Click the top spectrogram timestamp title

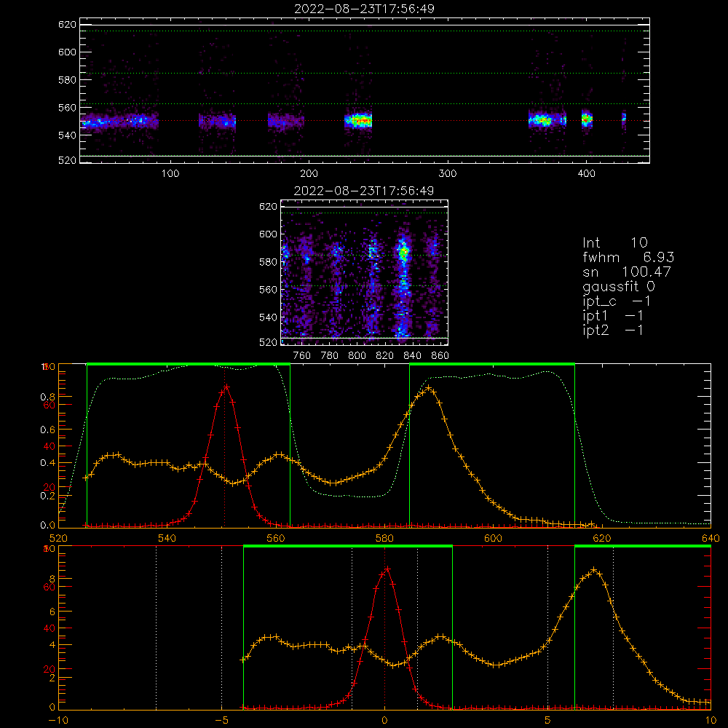(365, 9)
